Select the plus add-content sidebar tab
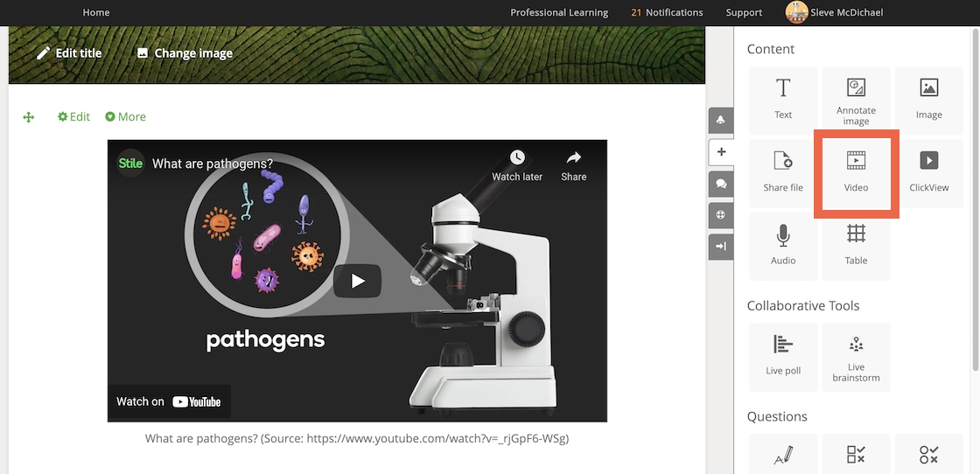The height and width of the screenshot is (474, 980). pyautogui.click(x=721, y=152)
